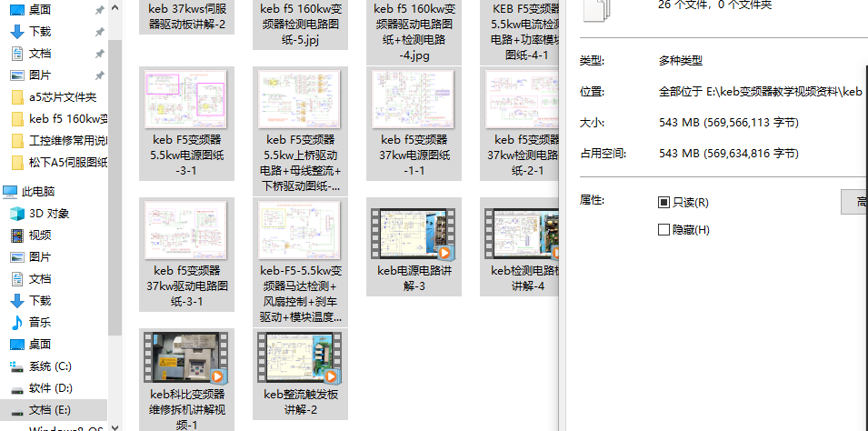Open the 工控维修常用说 folder icon
The image size is (868, 431).
17,141
